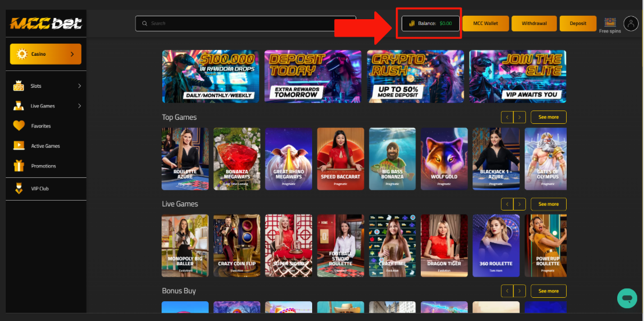Expand the Slots submenu arrow
644x321 pixels.
79,86
